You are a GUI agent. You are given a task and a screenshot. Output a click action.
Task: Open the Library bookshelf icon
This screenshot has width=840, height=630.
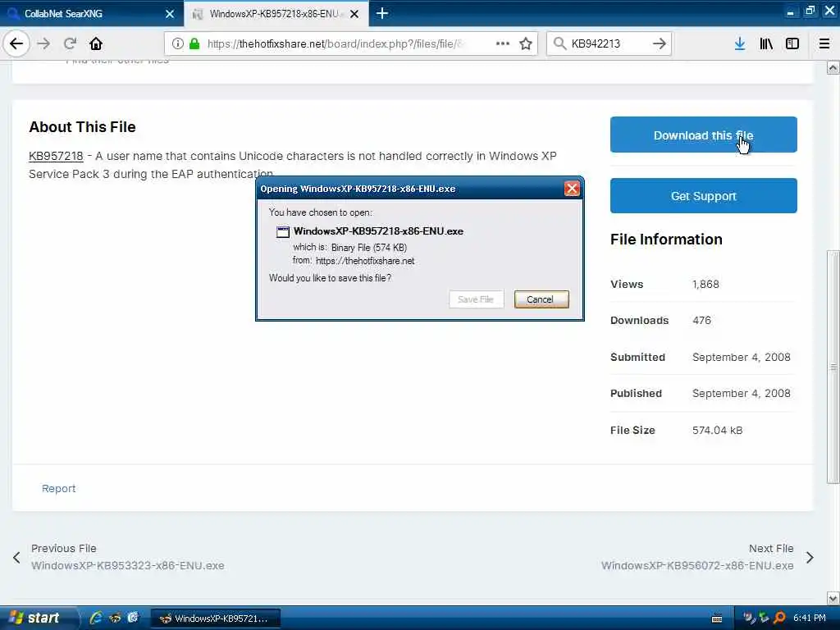(x=766, y=44)
